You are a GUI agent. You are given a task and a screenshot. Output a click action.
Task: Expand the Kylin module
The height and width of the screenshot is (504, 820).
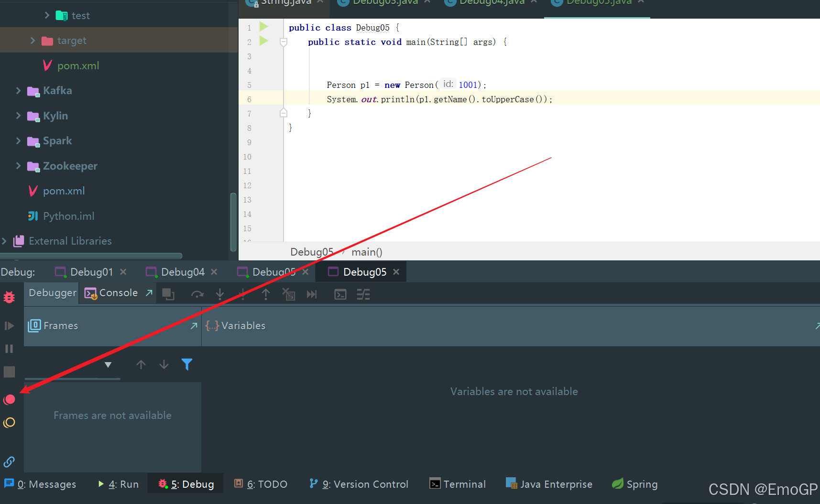[18, 116]
